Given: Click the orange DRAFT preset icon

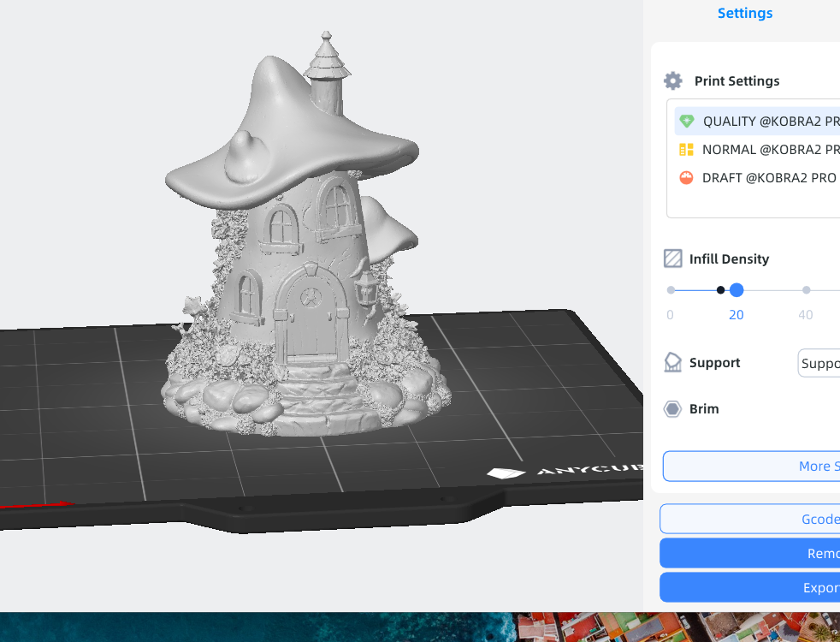Looking at the screenshot, I should [686, 178].
